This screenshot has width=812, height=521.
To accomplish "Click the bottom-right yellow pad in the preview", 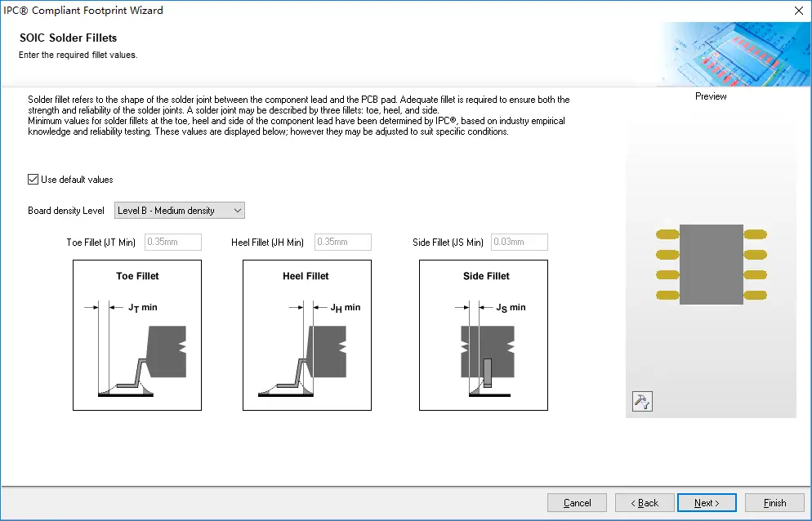I will (x=755, y=295).
